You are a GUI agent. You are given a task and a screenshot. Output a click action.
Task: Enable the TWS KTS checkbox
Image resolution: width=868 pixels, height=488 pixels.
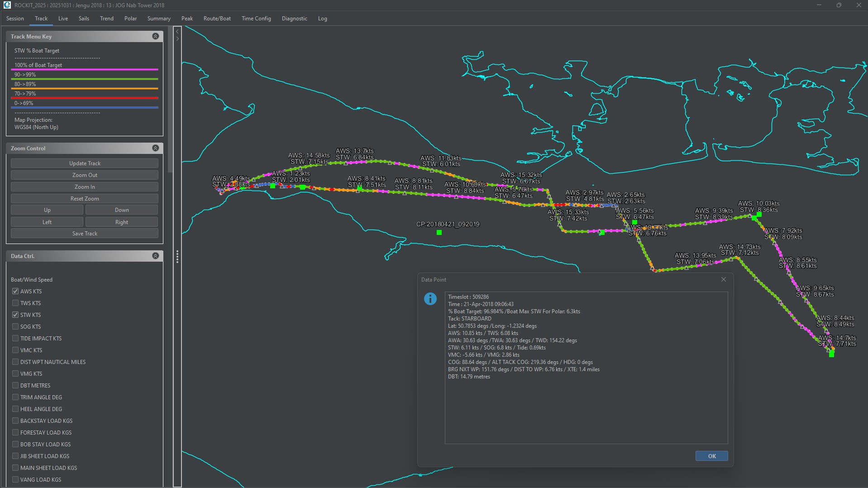pos(15,303)
